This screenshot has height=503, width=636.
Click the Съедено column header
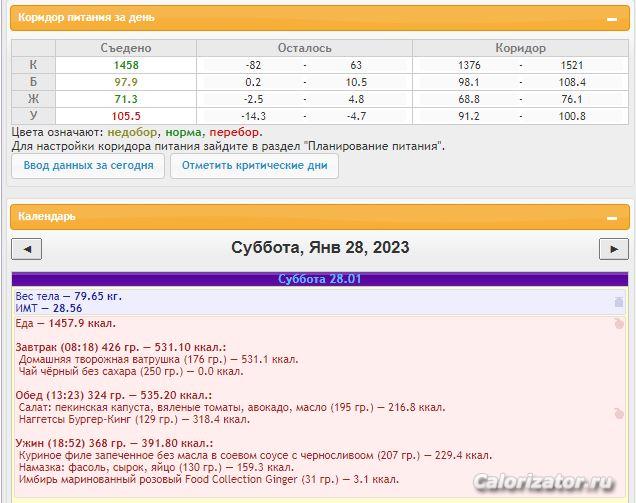(x=126, y=48)
